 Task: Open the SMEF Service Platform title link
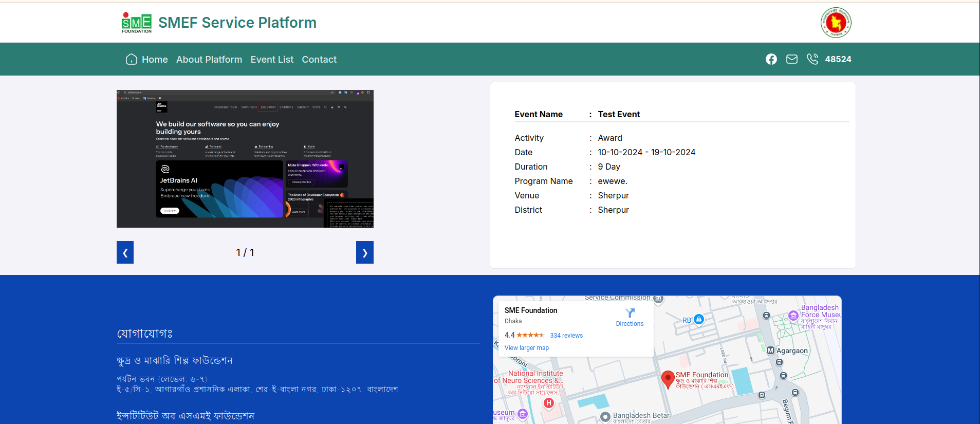[237, 23]
